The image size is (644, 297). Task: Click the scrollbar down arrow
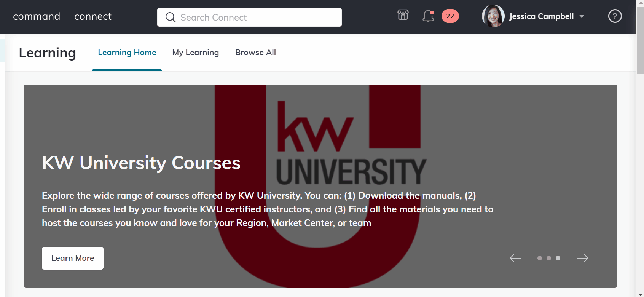pos(640,294)
